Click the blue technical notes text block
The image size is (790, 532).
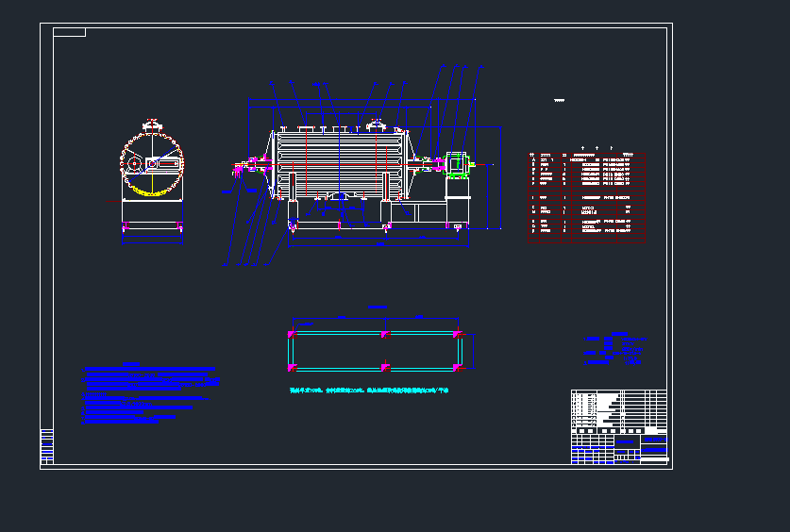[x=149, y=394]
